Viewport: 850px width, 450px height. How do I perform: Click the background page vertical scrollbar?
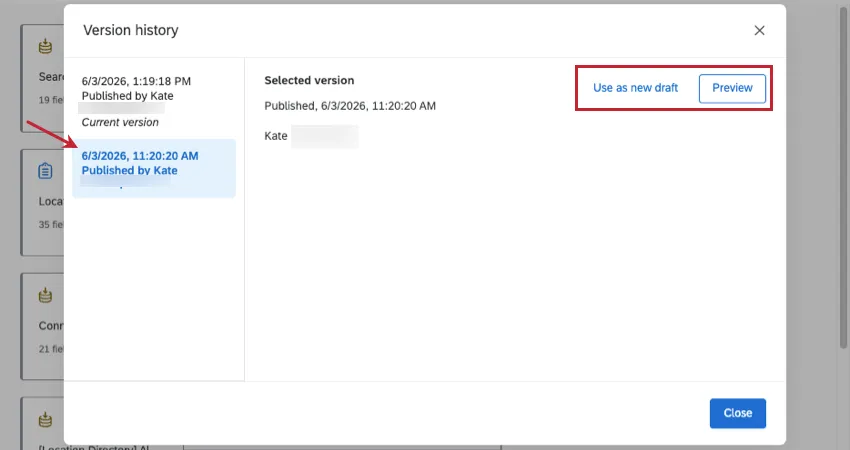point(843,179)
